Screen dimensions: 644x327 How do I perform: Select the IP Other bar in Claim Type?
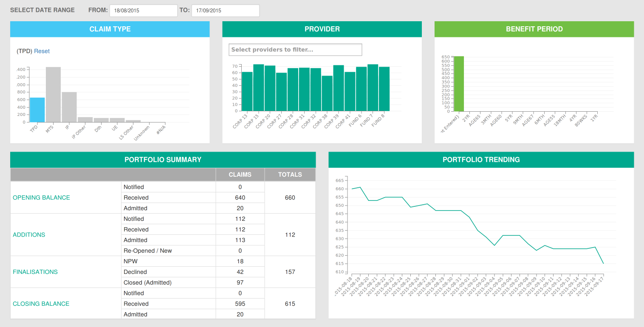[85, 119]
